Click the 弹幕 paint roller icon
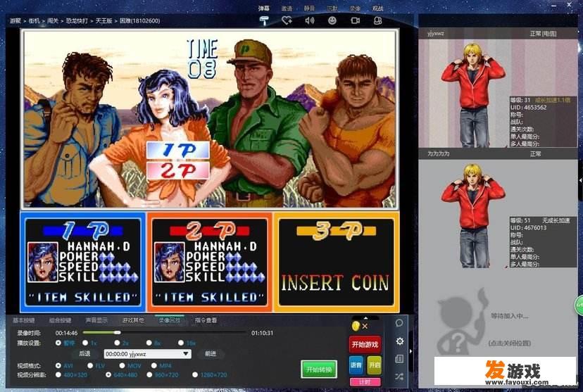Screen dimensions: 583x392 (x=264, y=20)
